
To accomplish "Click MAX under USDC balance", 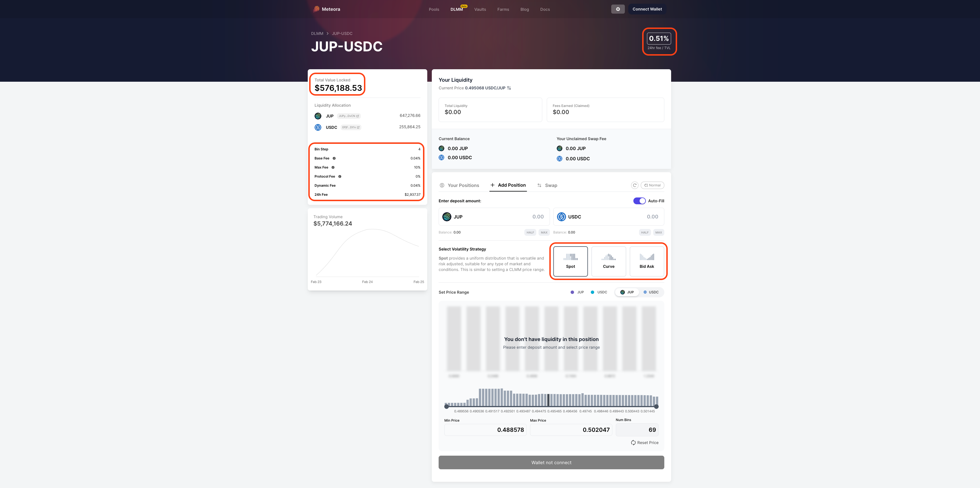I will (659, 233).
